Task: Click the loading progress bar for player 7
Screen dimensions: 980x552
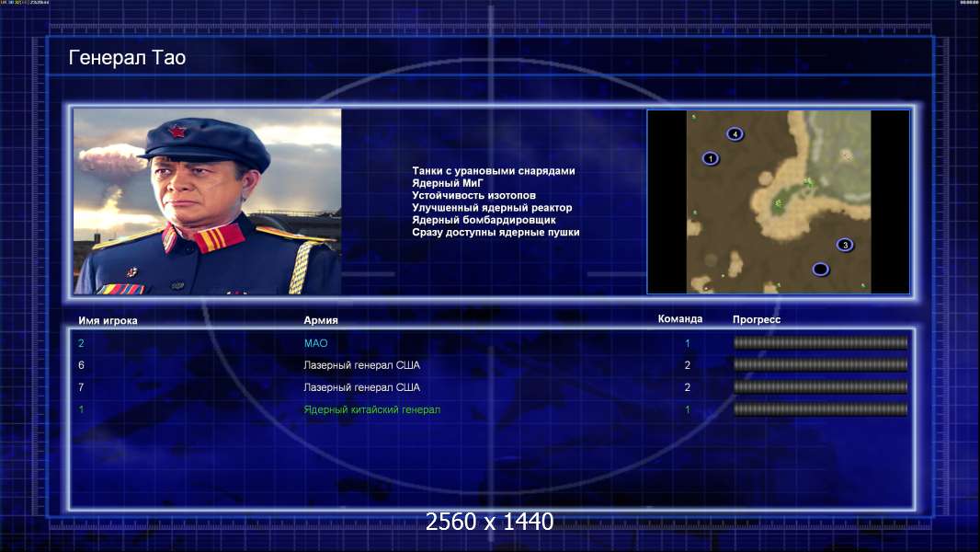Action: click(821, 387)
